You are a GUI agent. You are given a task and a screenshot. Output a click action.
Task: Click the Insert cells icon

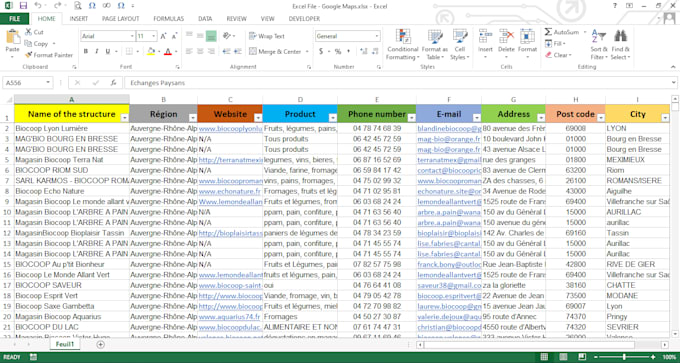pos(485,36)
